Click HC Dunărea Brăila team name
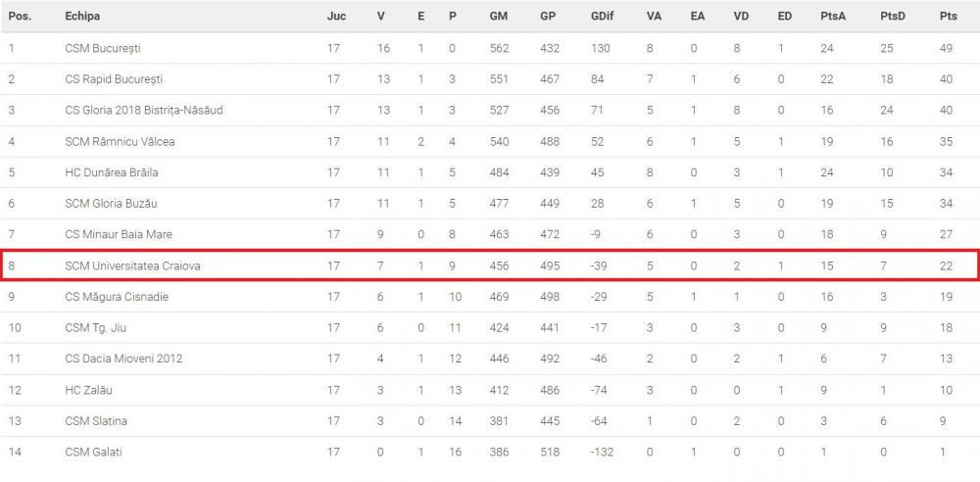This screenshot has height=482, width=980. click(111, 173)
